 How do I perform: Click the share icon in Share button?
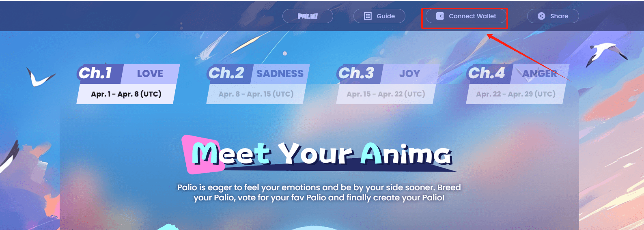(541, 16)
